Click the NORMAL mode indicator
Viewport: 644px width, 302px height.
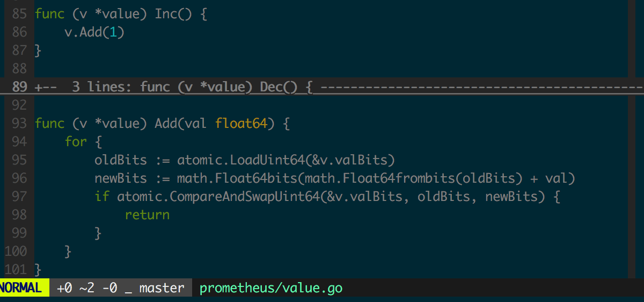pyautogui.click(x=22, y=288)
